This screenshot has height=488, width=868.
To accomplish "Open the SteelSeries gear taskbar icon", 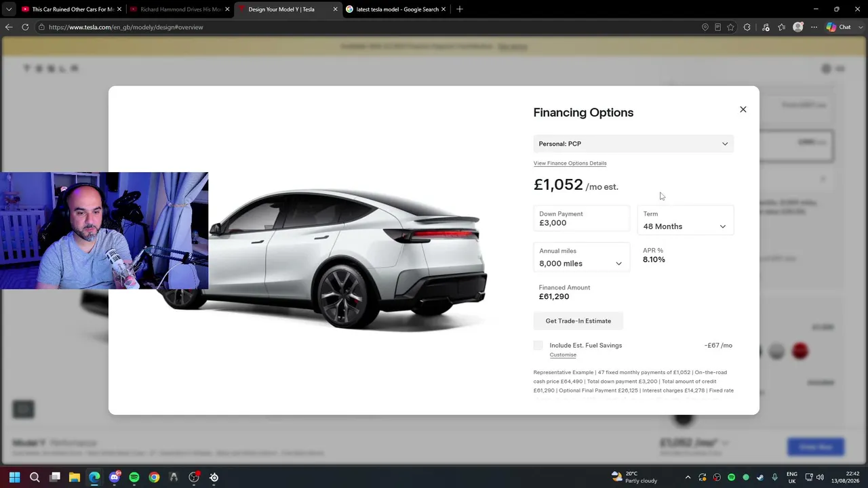I will 214,477.
